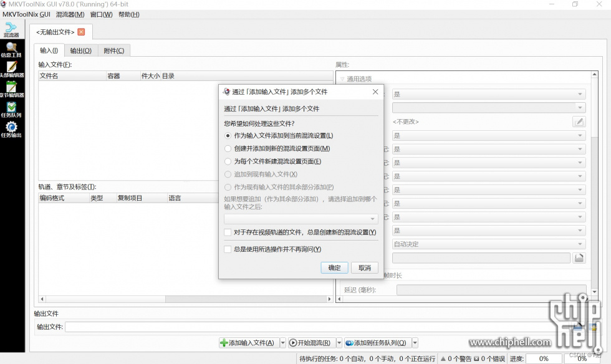Click the browse file icon in properties panel

[579, 257]
